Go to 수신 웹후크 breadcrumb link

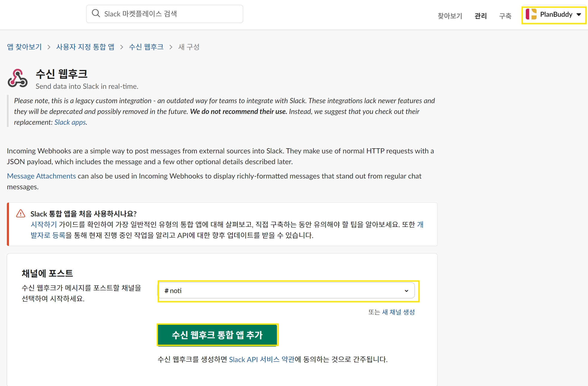(x=146, y=47)
